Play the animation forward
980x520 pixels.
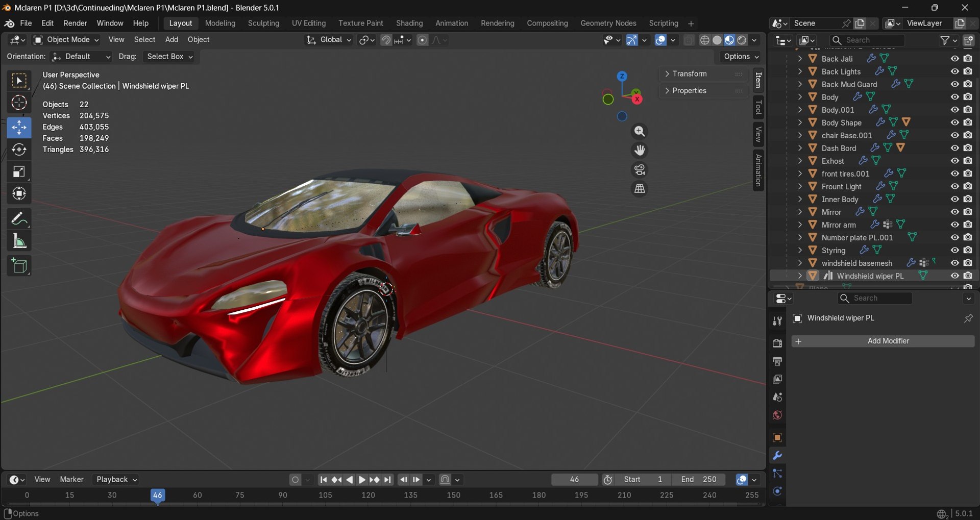(x=362, y=480)
